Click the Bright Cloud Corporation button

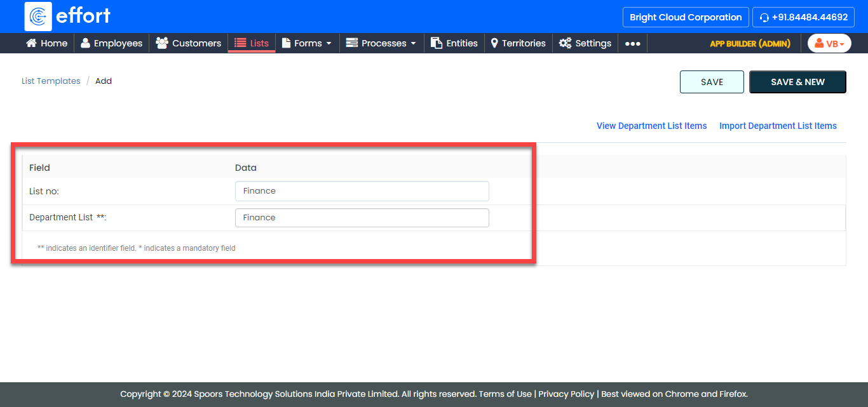(686, 17)
